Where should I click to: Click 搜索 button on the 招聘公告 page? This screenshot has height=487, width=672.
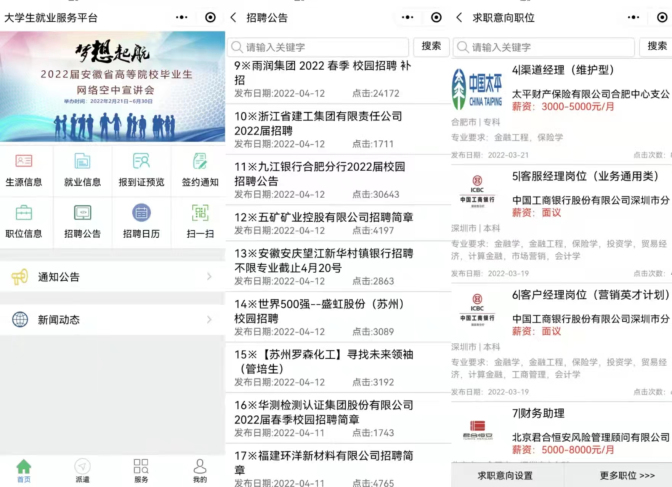click(430, 46)
